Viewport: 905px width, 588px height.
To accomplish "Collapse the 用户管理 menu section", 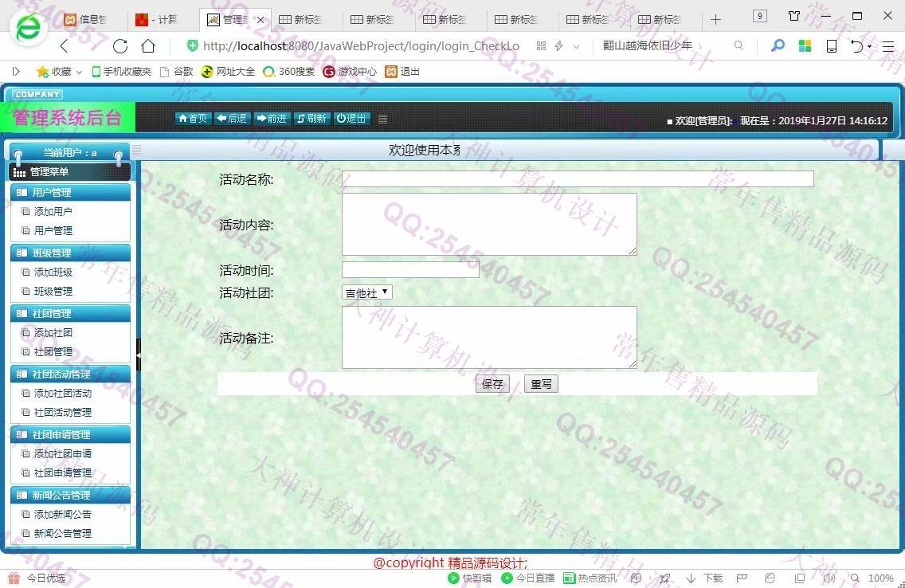I will (x=70, y=192).
